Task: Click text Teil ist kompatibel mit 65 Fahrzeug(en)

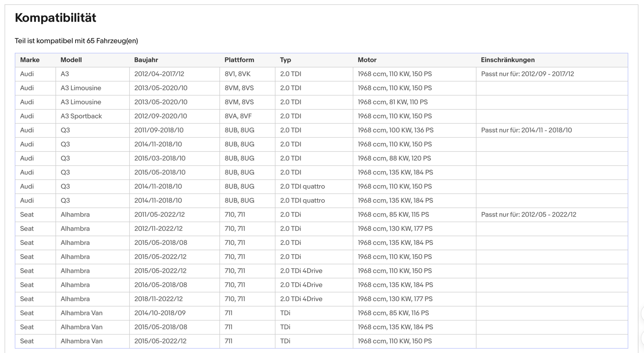Action: pos(76,41)
